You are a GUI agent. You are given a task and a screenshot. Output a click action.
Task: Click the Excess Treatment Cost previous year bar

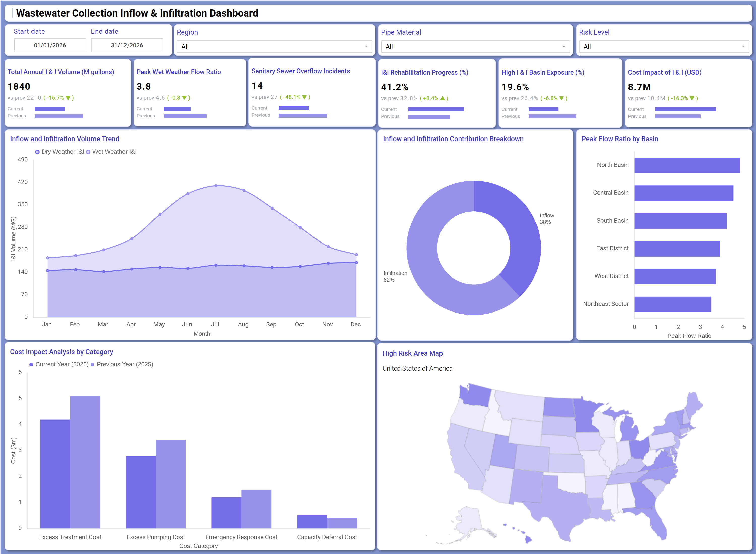[x=85, y=462]
